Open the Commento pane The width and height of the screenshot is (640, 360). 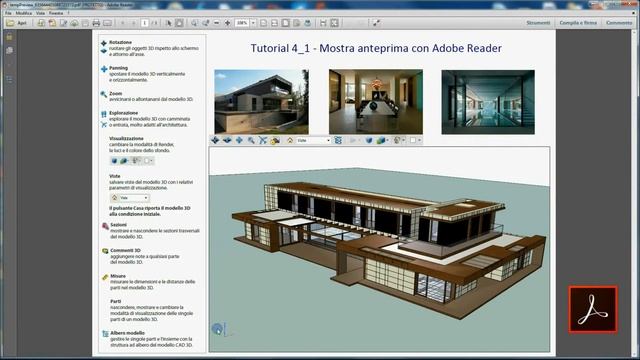(x=619, y=23)
